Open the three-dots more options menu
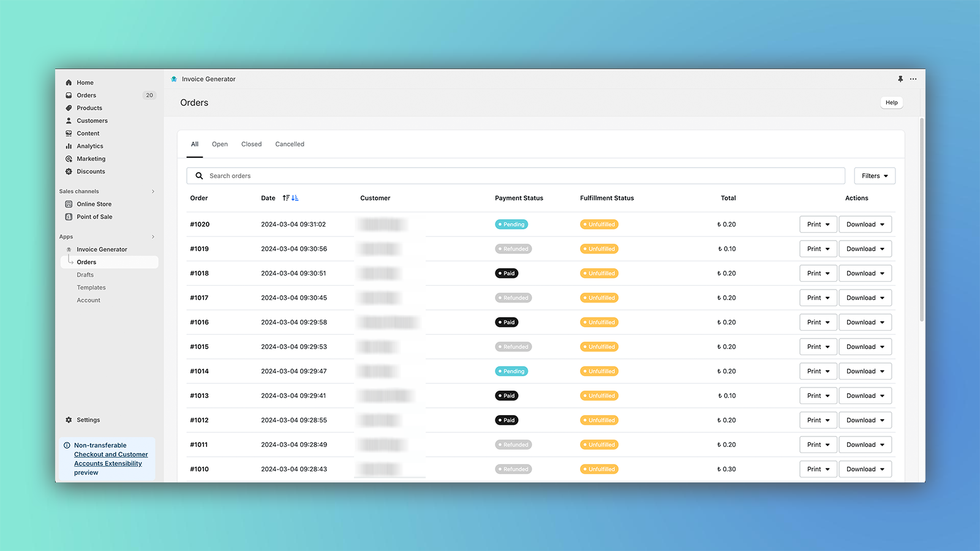The width and height of the screenshot is (980, 551). click(x=913, y=79)
